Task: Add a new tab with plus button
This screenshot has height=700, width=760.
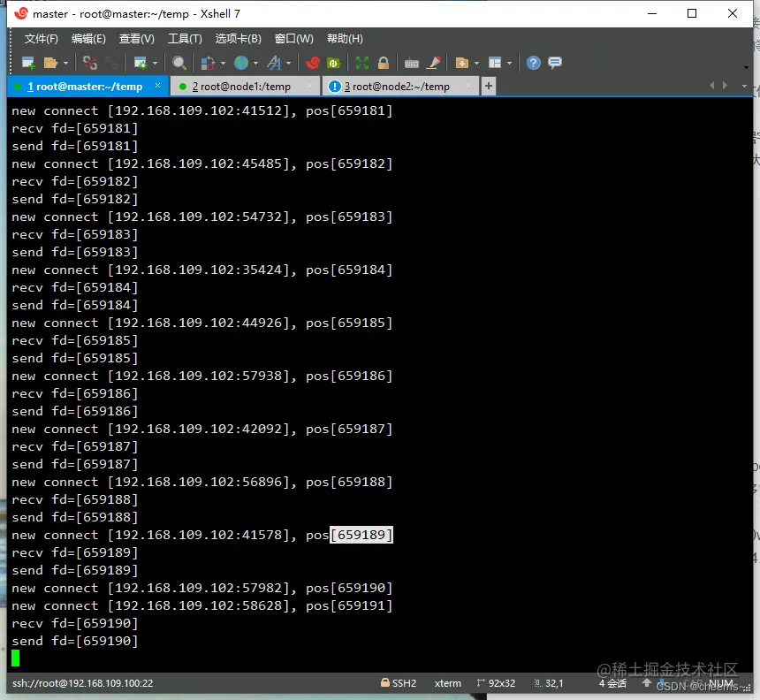Action: (x=489, y=86)
